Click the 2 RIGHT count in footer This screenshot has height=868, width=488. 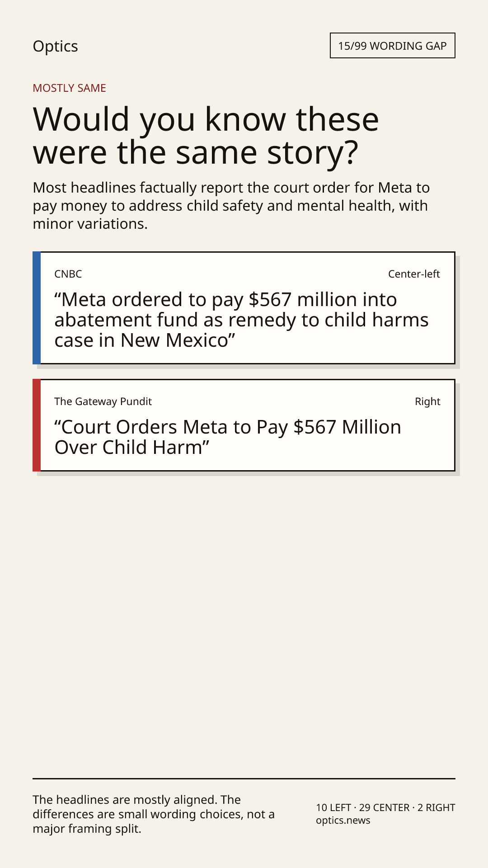[x=436, y=807]
